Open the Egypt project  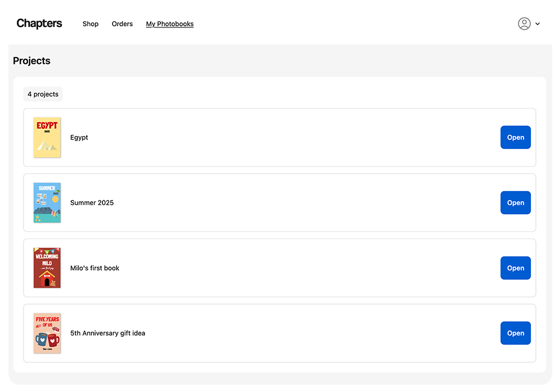pos(515,137)
